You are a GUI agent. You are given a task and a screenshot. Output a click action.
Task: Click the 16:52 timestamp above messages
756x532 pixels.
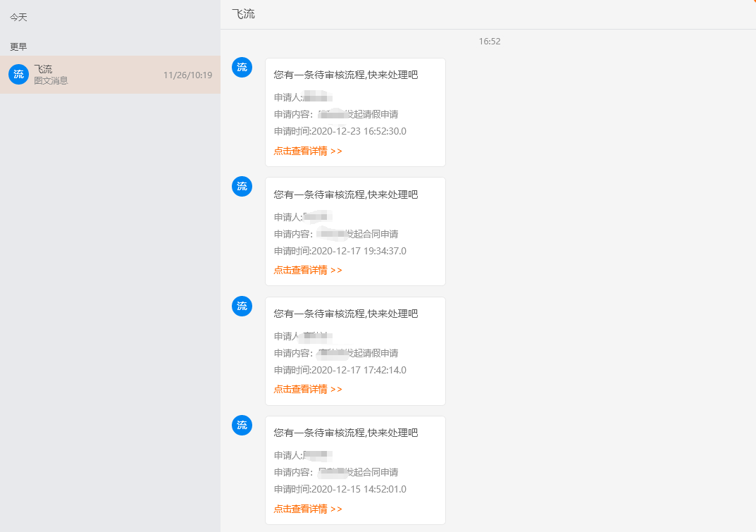tap(489, 42)
